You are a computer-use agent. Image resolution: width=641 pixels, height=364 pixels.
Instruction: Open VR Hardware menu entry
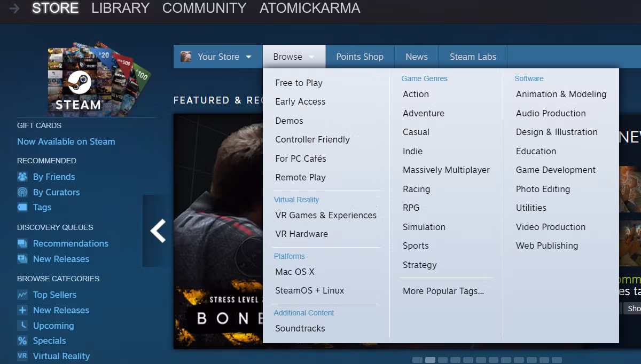(x=301, y=234)
